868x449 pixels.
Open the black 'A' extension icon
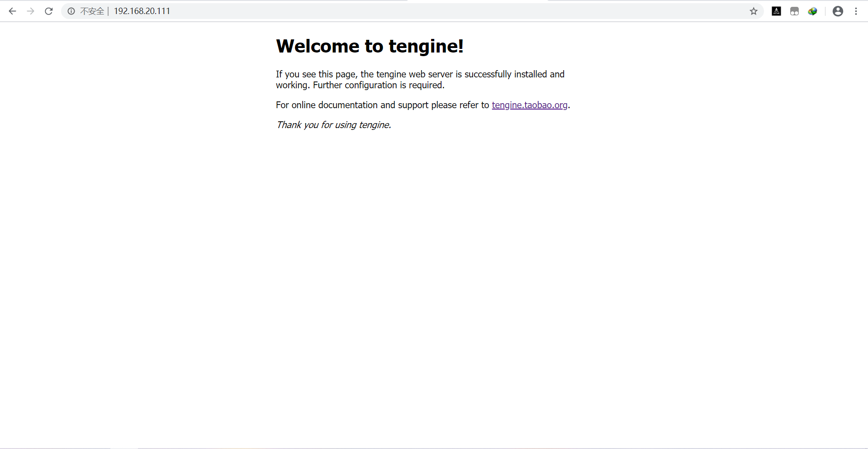coord(776,11)
